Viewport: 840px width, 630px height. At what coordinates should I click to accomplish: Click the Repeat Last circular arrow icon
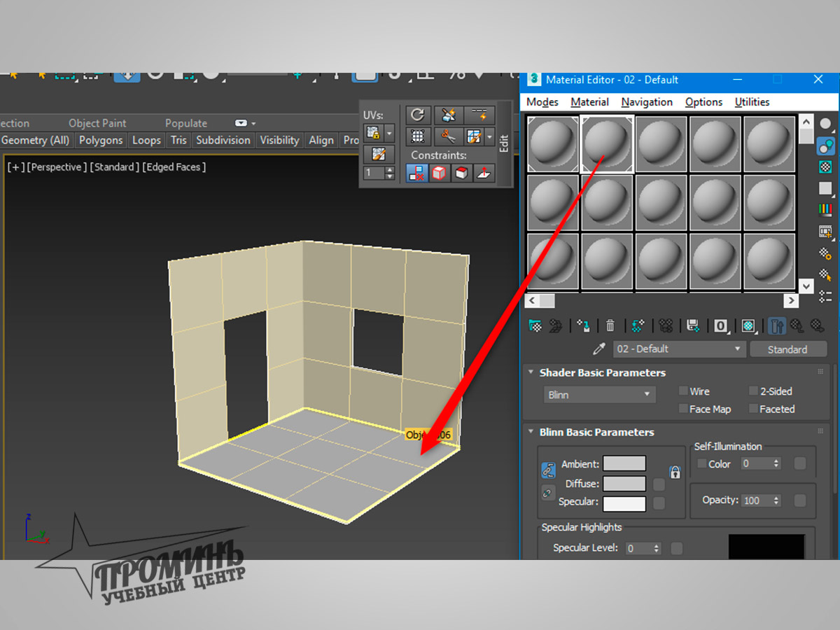(418, 115)
